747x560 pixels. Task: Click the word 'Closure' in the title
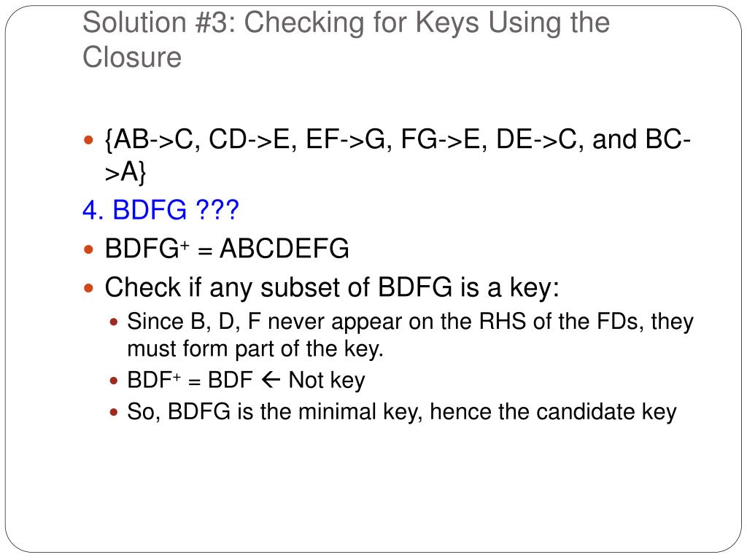pyautogui.click(x=132, y=57)
